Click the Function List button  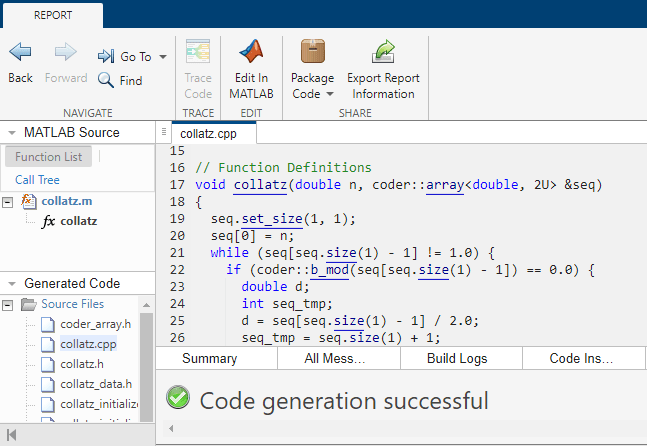pos(49,156)
